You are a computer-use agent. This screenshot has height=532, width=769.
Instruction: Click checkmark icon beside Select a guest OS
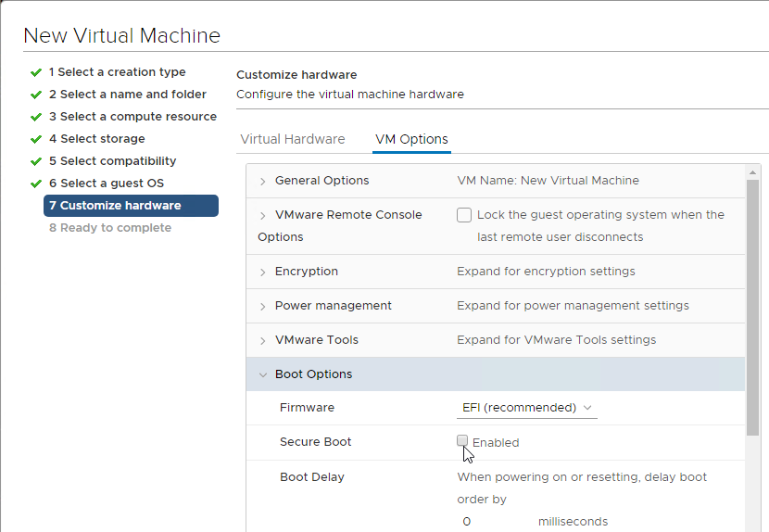click(36, 184)
